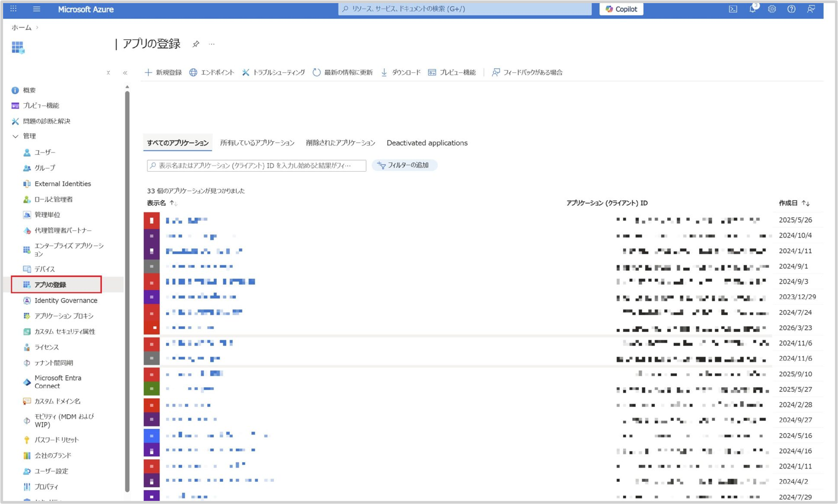This screenshot has height=504, width=838.
Task: Open the Azure portal hamburger menu
Action: pos(37,9)
